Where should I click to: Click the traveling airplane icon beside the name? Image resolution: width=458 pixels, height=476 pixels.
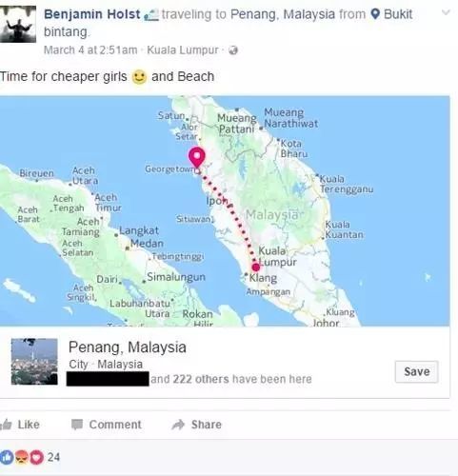[x=151, y=15]
